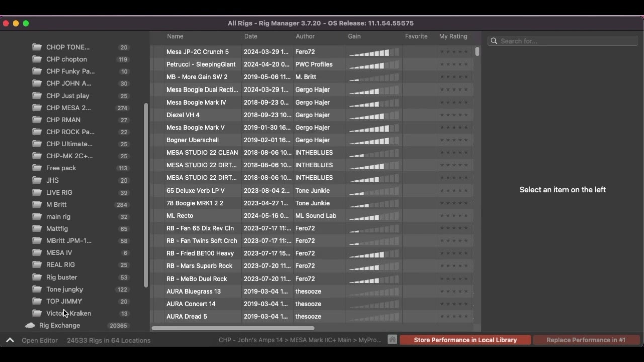Select the rig MB - More Gain SW 2
This screenshot has height=362, width=644.
point(197,77)
